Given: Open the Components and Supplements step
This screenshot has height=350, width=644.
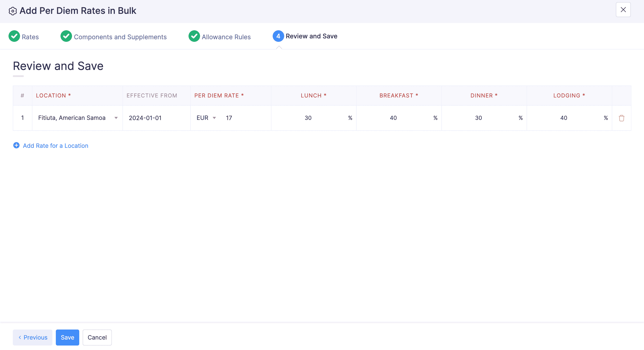Looking at the screenshot, I should click(x=120, y=37).
